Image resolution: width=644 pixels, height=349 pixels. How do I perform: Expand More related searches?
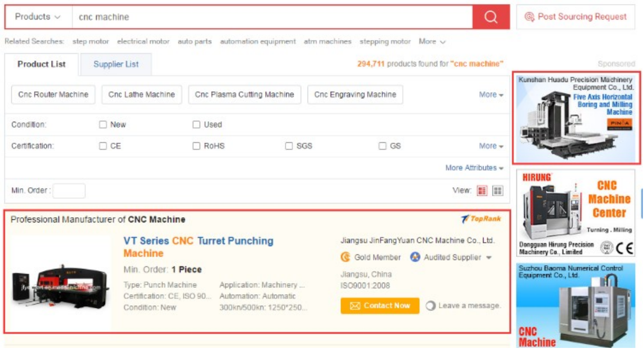pos(432,41)
